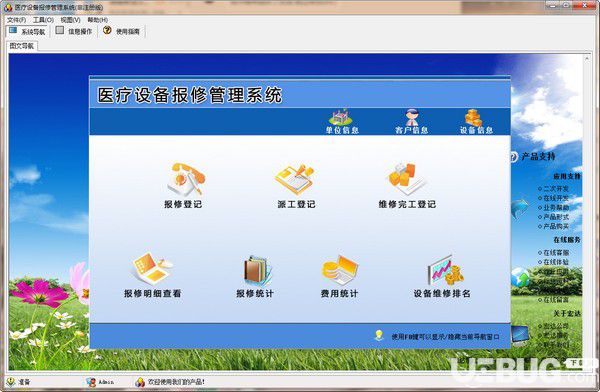Open 派工登记 (dispatch registration) icon
600x392 pixels.
pos(294,180)
